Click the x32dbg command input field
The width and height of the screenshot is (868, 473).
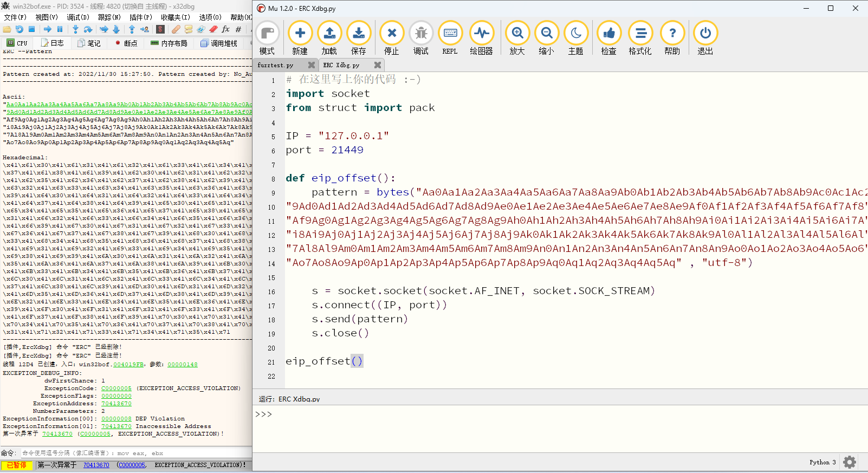(135, 453)
